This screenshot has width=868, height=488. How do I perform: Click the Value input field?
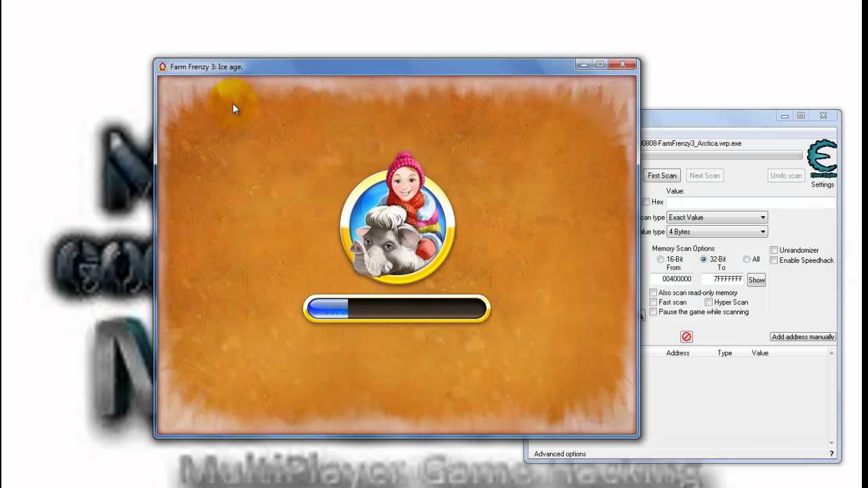tap(751, 203)
